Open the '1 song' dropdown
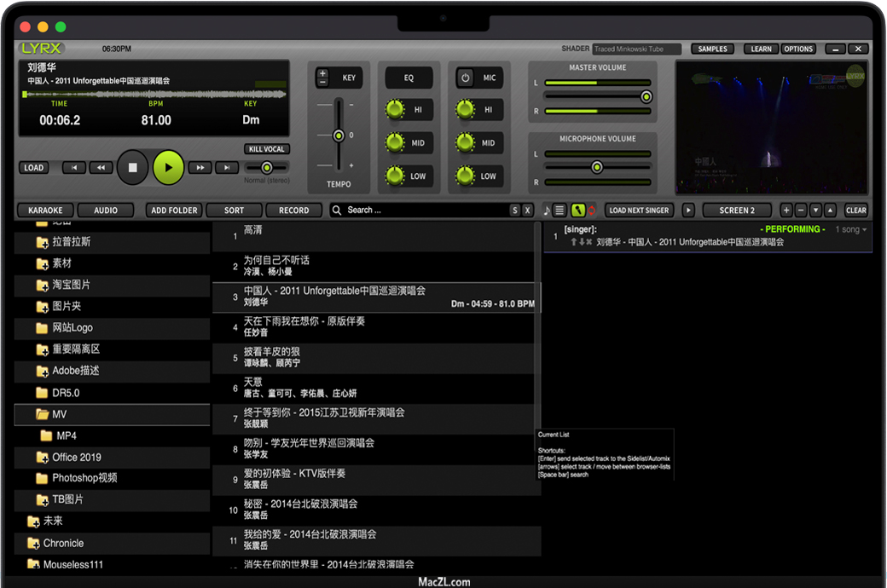Image resolution: width=887 pixels, height=588 pixels. click(x=850, y=230)
